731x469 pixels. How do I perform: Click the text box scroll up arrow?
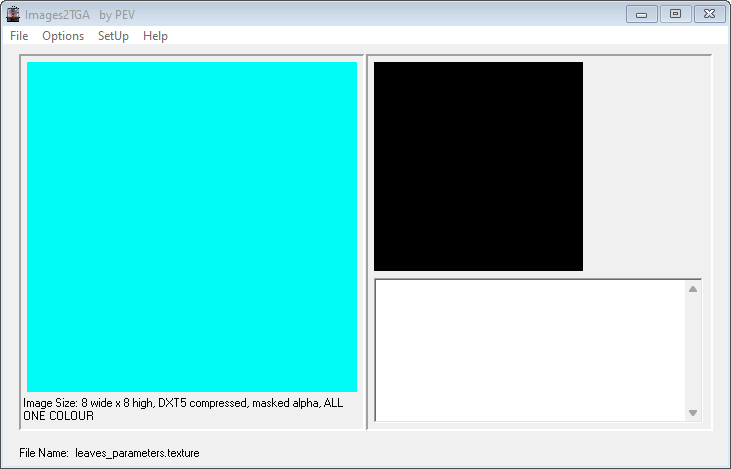[693, 289]
